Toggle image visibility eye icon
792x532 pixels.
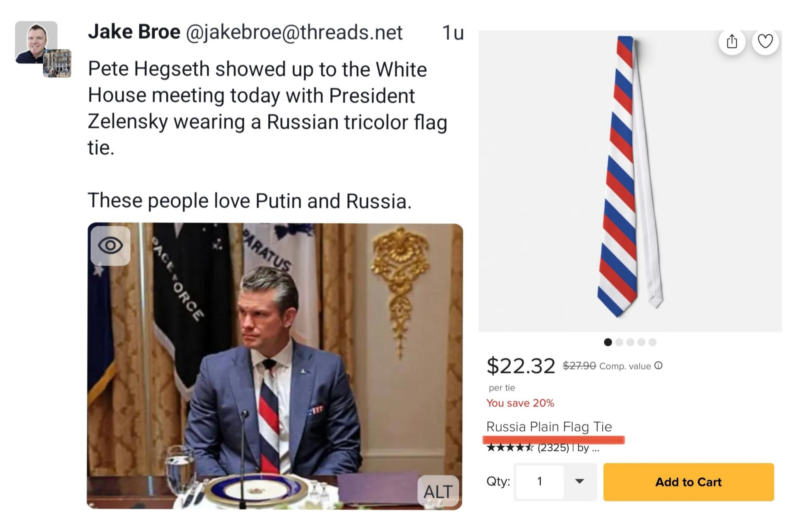(x=110, y=245)
